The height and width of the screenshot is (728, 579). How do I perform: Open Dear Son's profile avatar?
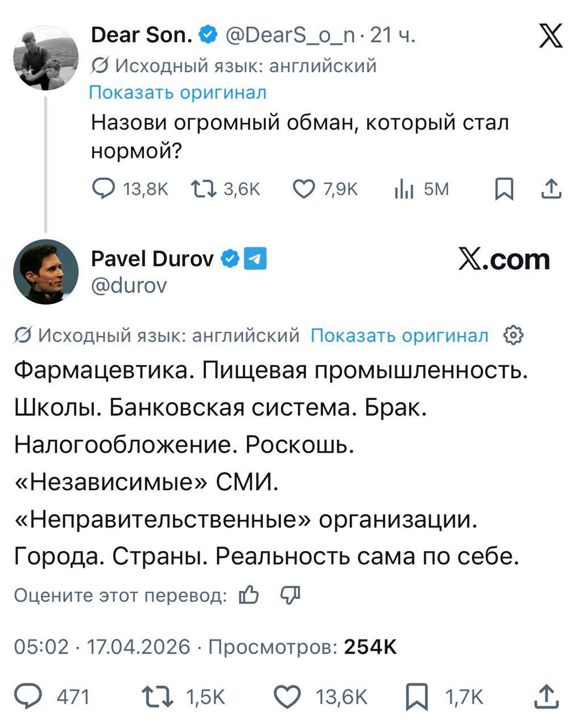pyautogui.click(x=46, y=58)
